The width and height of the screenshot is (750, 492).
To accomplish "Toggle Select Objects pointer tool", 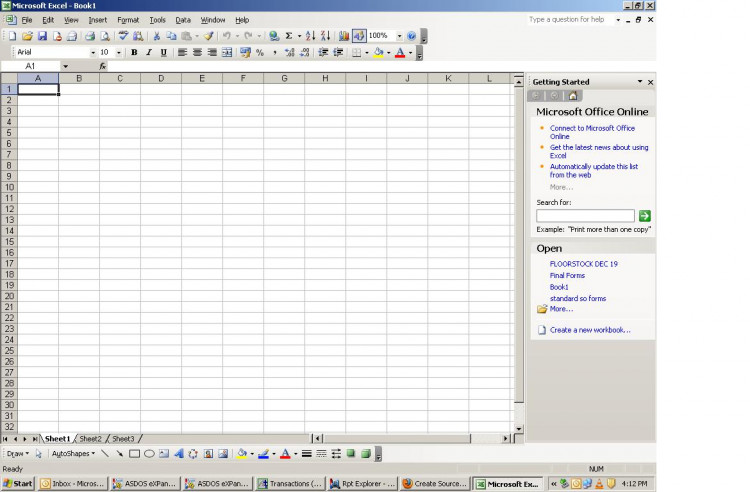I will pyautogui.click(x=39, y=453).
